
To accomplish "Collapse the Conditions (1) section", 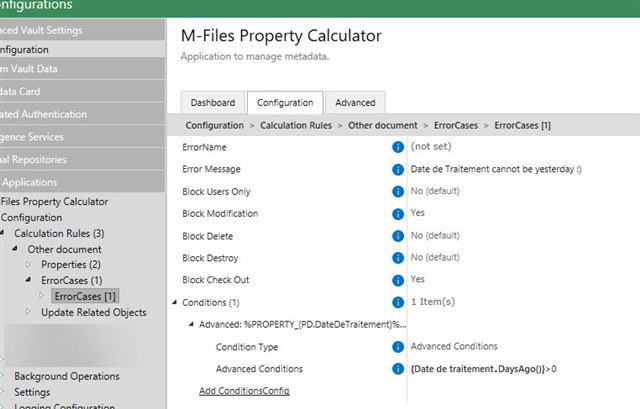I will (176, 303).
